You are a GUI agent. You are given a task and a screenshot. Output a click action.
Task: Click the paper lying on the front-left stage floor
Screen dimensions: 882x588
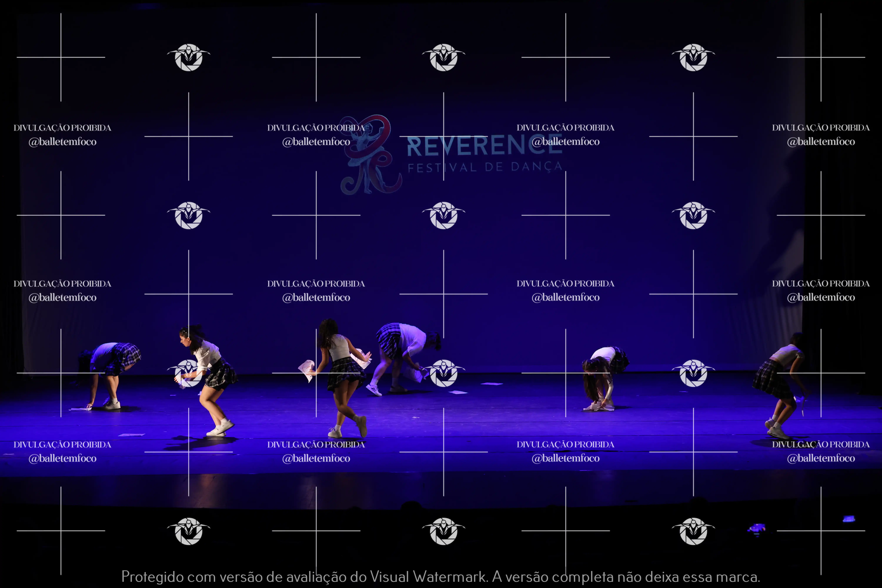pos(131,435)
